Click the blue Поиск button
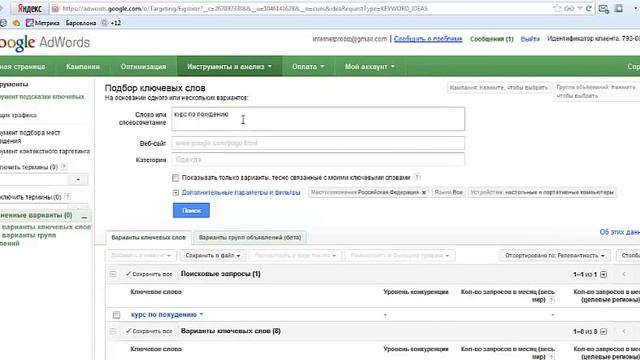This screenshot has height=360, width=640. (x=191, y=210)
